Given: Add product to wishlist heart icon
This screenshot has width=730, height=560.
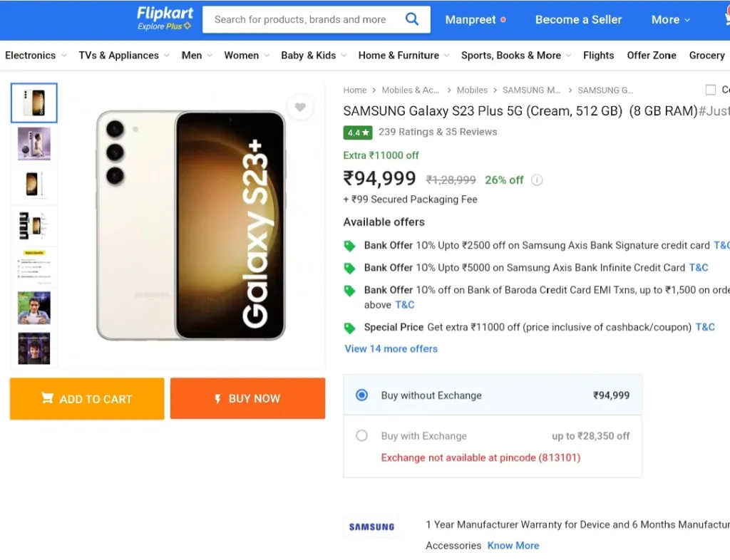Looking at the screenshot, I should [x=300, y=107].
